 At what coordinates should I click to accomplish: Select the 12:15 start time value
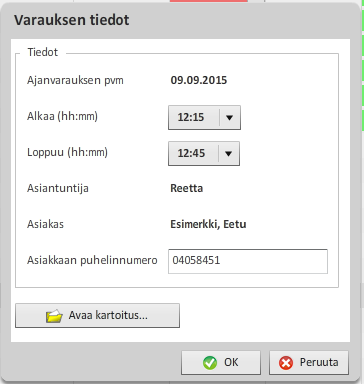(191, 117)
